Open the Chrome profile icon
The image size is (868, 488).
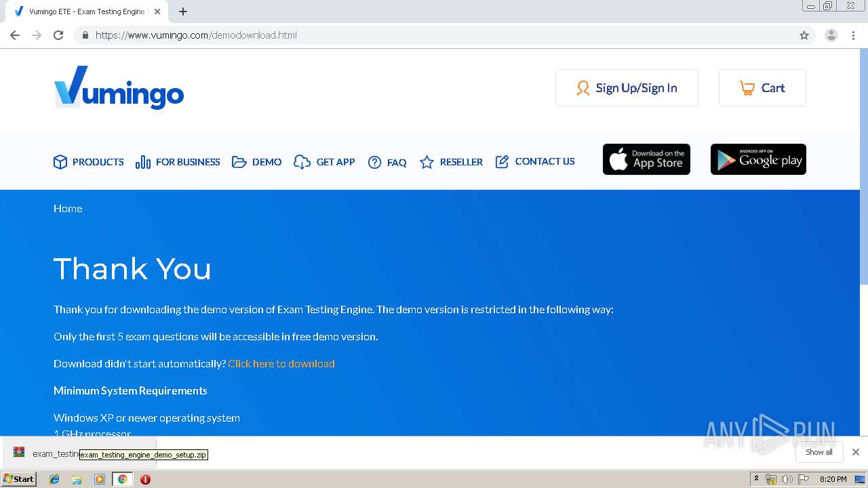[831, 35]
